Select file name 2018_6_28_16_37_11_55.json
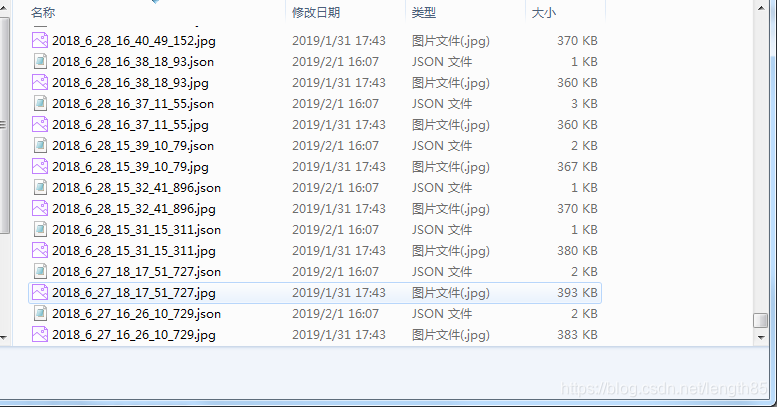This screenshot has width=777, height=407. [133, 104]
